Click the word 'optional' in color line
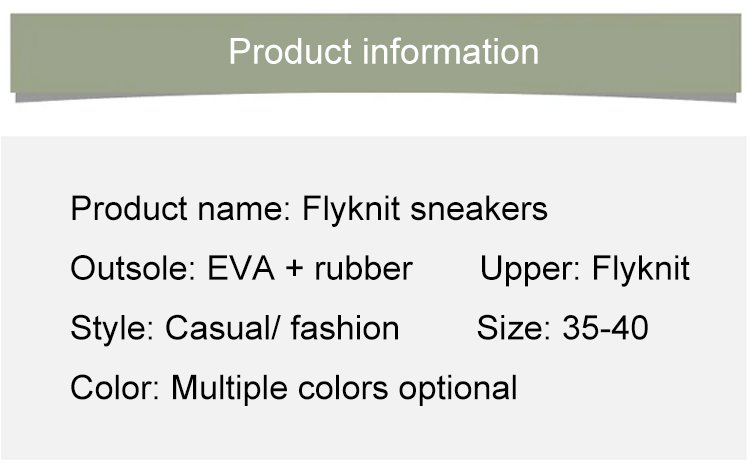750x471 pixels. (x=457, y=388)
